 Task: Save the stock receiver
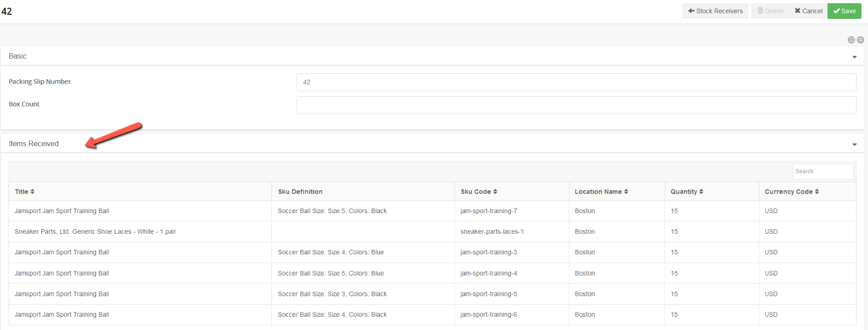click(845, 11)
